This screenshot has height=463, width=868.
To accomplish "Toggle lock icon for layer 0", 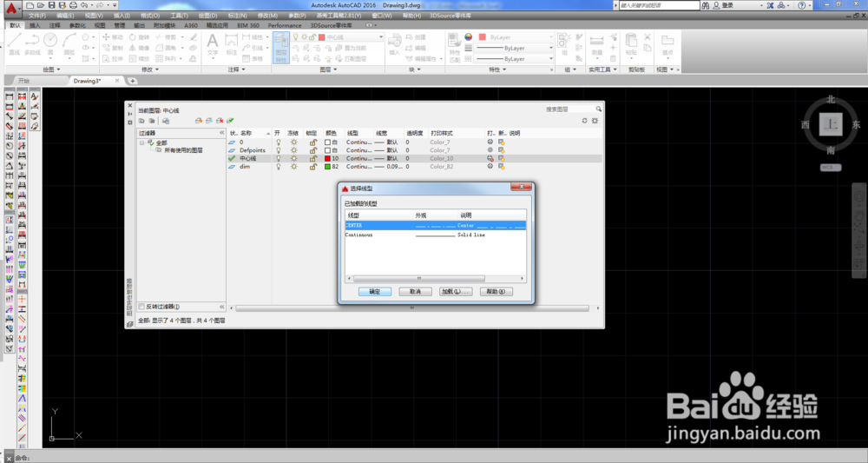I will (312, 142).
